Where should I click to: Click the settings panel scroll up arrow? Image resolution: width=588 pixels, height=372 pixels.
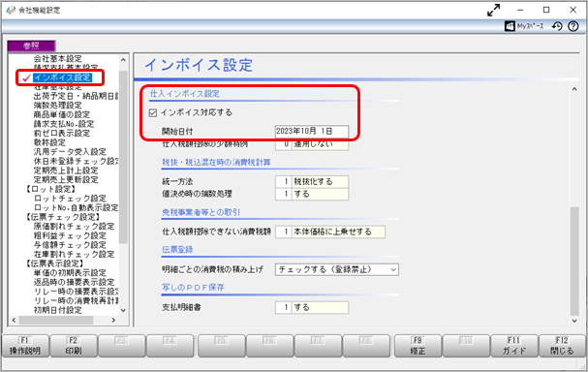click(574, 89)
